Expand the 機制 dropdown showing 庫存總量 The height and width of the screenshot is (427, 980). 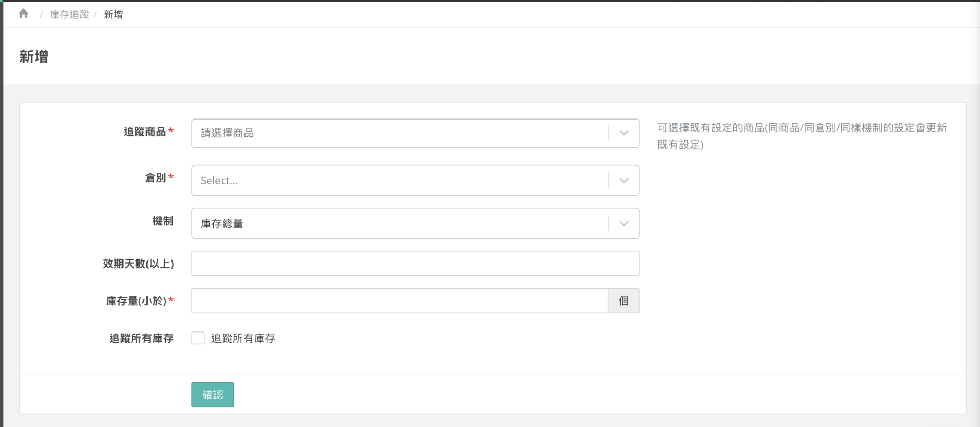(399, 223)
